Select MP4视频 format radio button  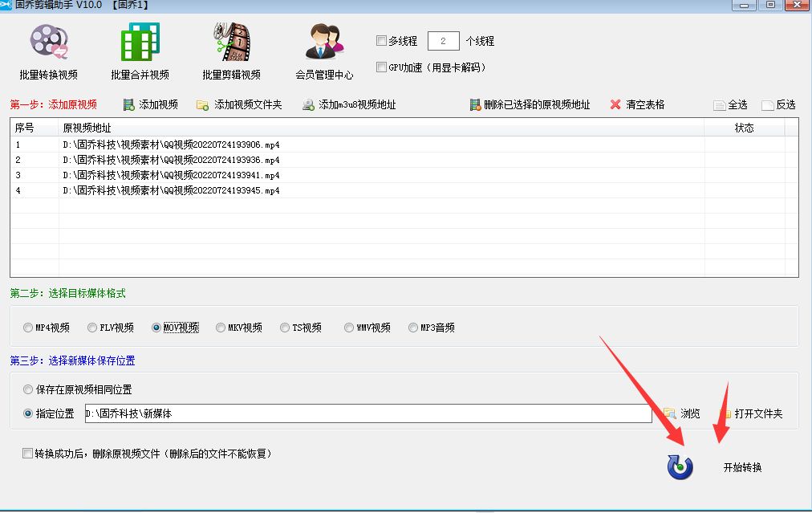[28, 328]
